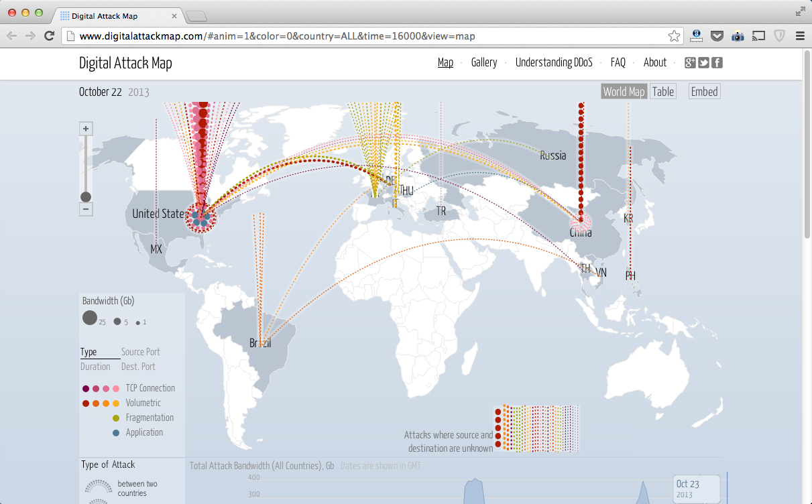Click the PH country label
The width and height of the screenshot is (812, 504).
(630, 275)
